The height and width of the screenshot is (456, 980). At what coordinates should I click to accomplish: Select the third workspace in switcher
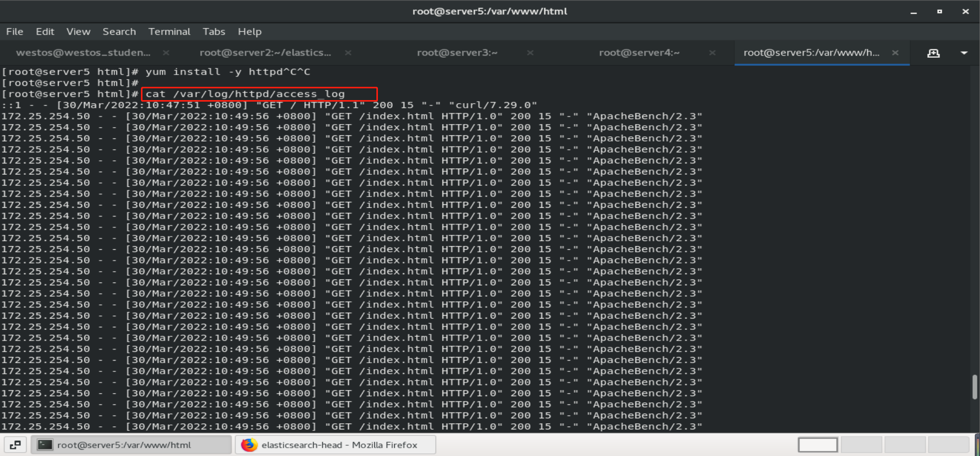(x=905, y=445)
